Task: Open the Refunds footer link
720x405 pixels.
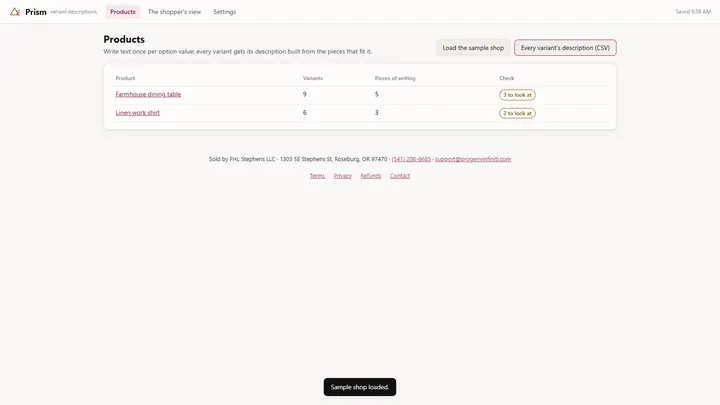Action: coord(371,175)
